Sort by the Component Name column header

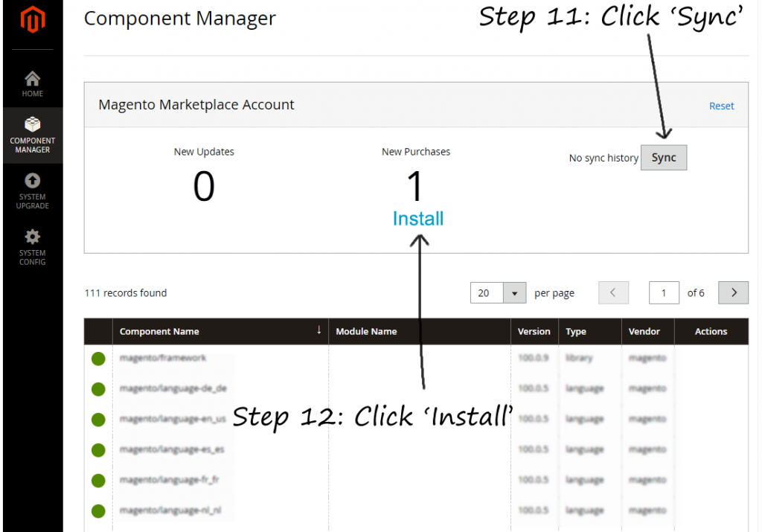[x=159, y=332]
